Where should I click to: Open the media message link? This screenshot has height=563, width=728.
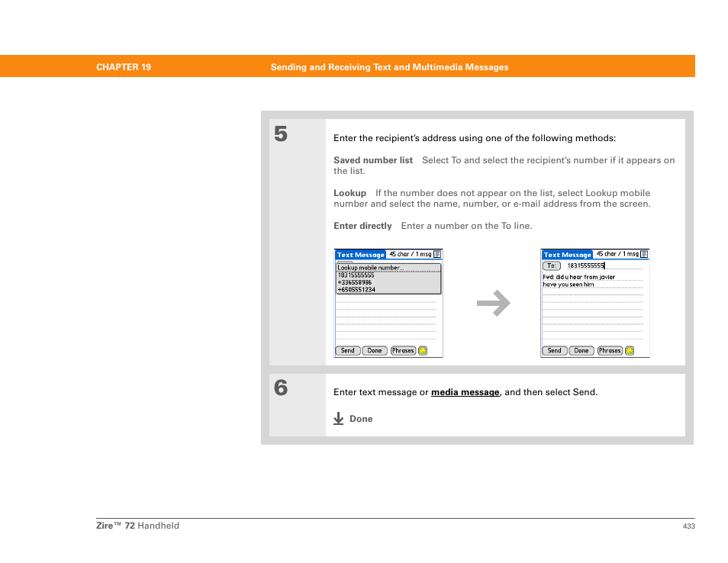point(465,392)
